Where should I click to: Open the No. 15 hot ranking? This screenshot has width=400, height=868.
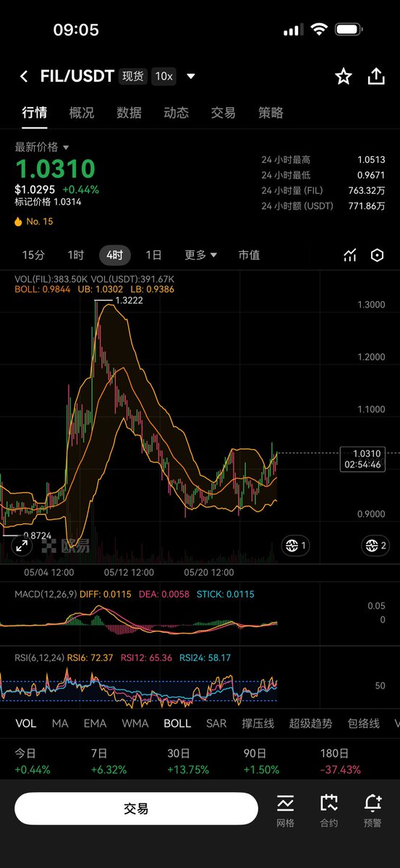click(x=34, y=221)
